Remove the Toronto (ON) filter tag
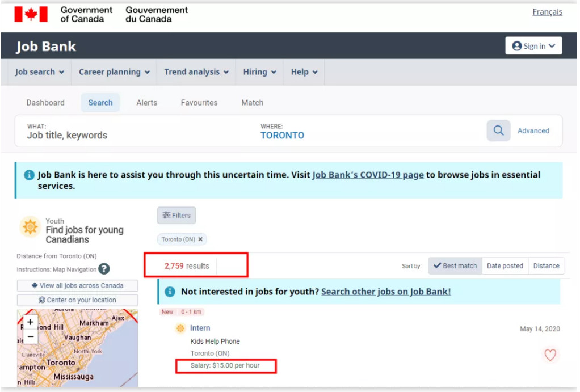 point(200,239)
